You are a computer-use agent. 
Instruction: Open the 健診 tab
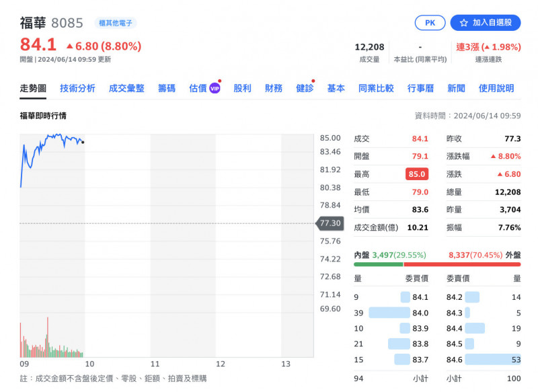click(x=305, y=89)
